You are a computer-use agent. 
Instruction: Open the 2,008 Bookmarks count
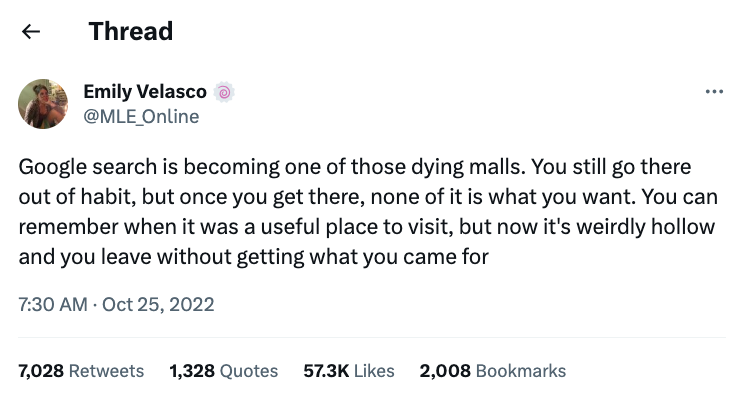tap(492, 371)
